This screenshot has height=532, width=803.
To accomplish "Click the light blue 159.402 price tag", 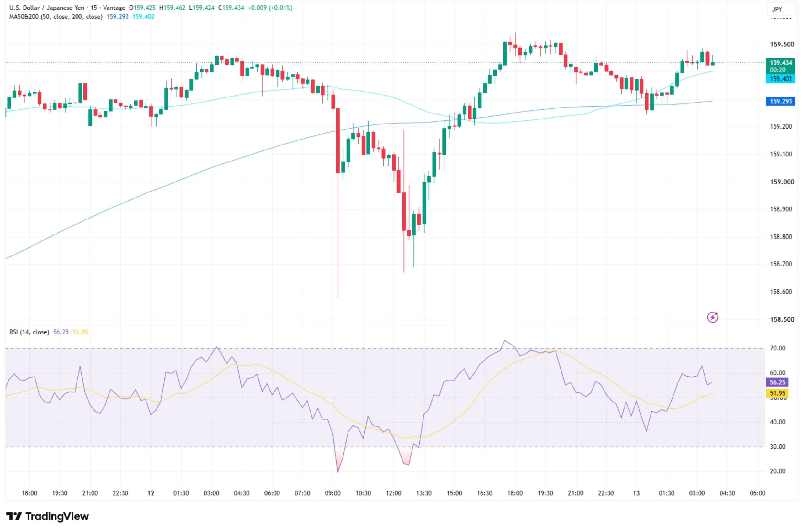I will 780,79.
